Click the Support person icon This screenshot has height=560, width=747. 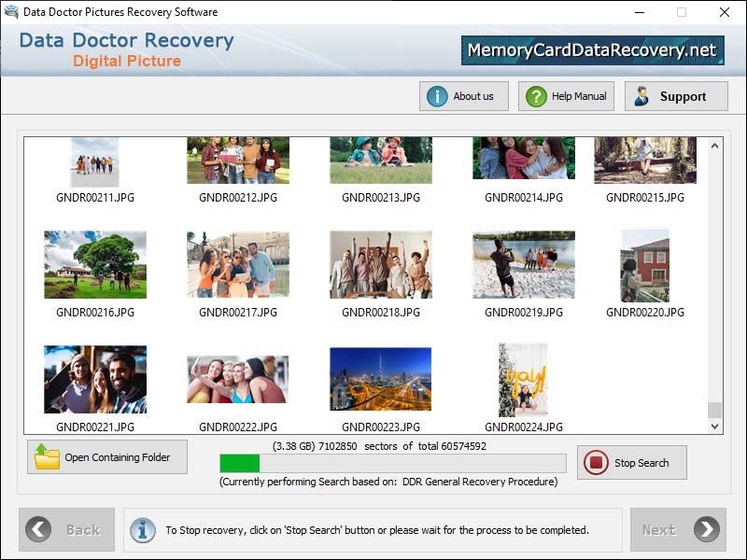coord(642,95)
